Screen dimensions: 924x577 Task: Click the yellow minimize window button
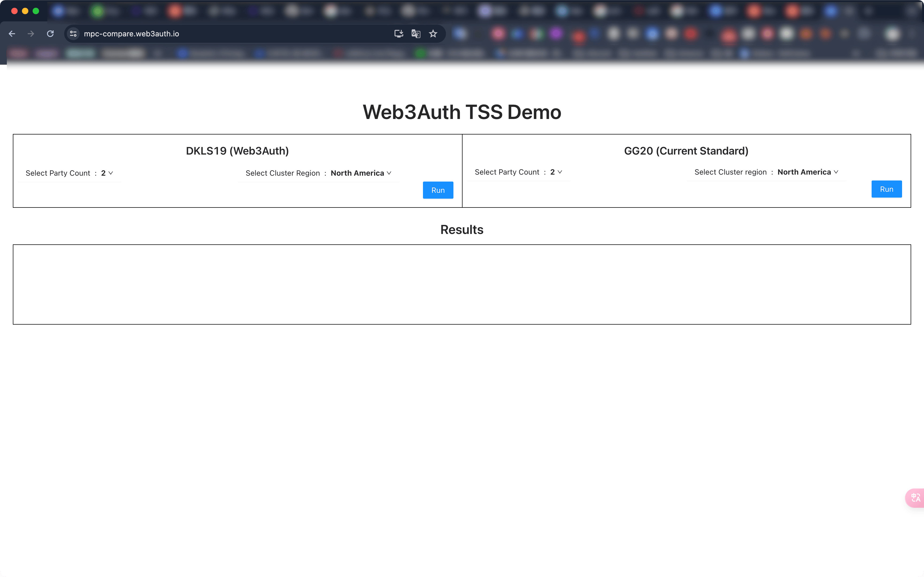25,11
